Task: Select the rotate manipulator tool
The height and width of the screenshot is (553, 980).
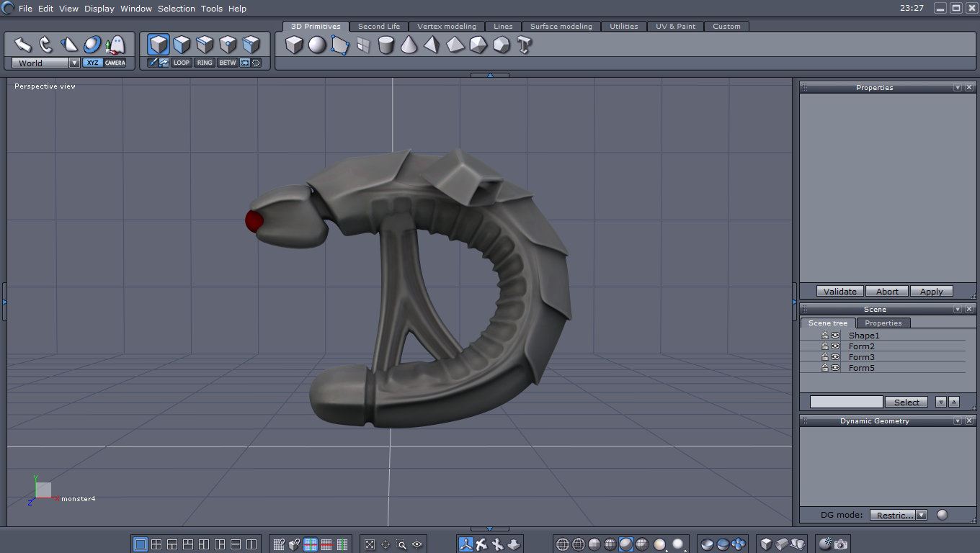Action: point(45,45)
